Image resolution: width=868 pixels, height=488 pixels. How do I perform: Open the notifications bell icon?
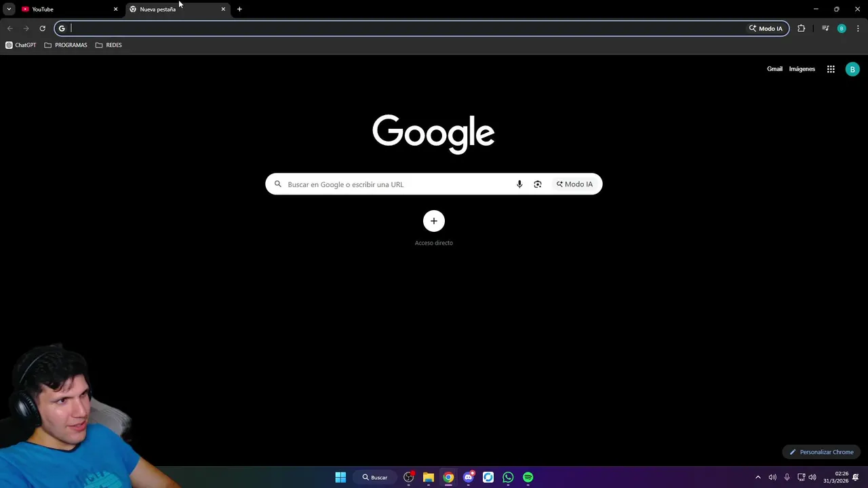coord(856,477)
